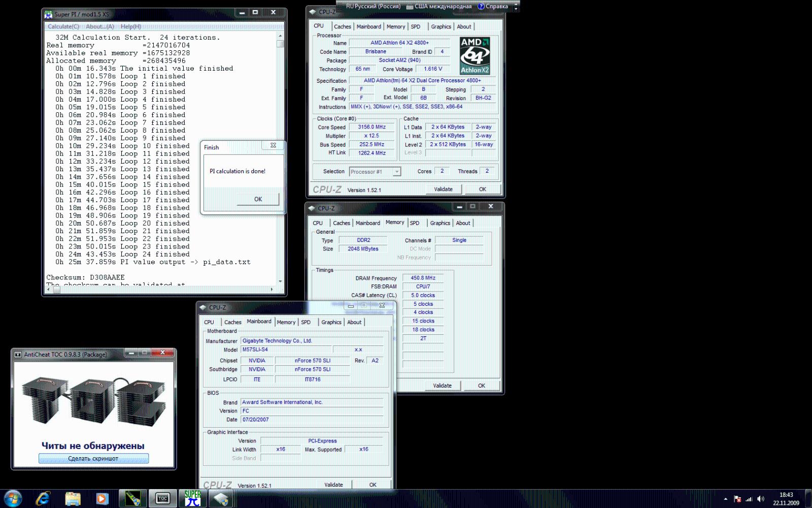This screenshot has height=508, width=812.
Task: Click the AMD Athlon 64 X2 logo
Action: (475, 55)
